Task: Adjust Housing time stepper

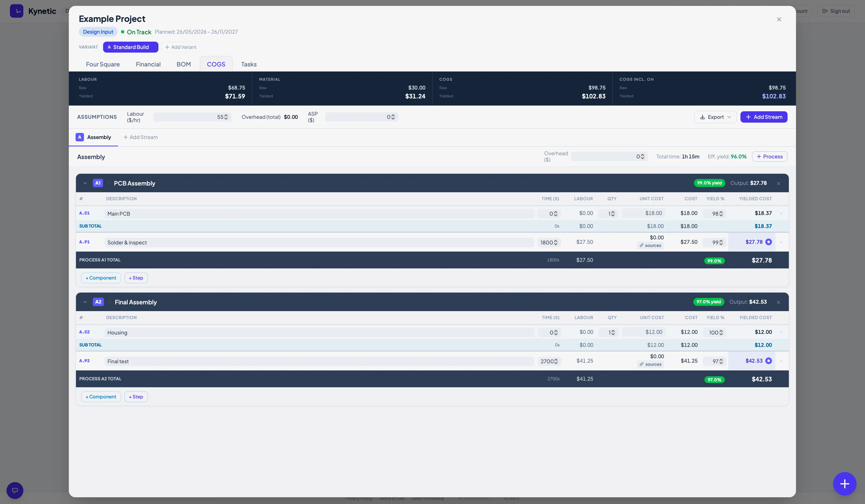Action: coord(556,332)
